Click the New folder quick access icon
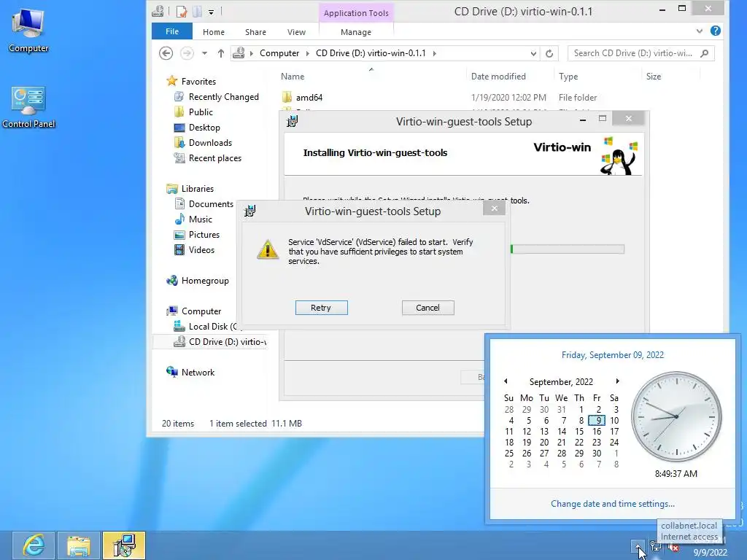The image size is (747, 560). 197,12
